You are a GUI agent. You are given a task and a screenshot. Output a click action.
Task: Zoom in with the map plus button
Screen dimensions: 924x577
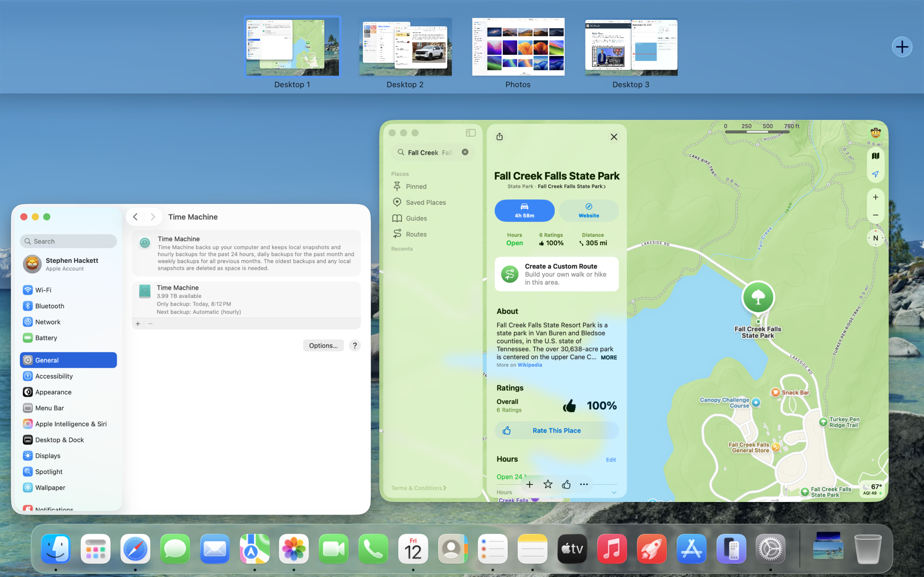[875, 197]
